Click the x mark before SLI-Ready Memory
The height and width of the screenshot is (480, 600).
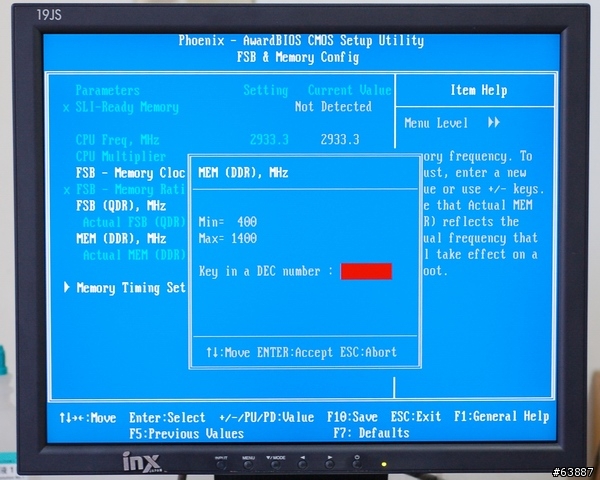point(66,108)
